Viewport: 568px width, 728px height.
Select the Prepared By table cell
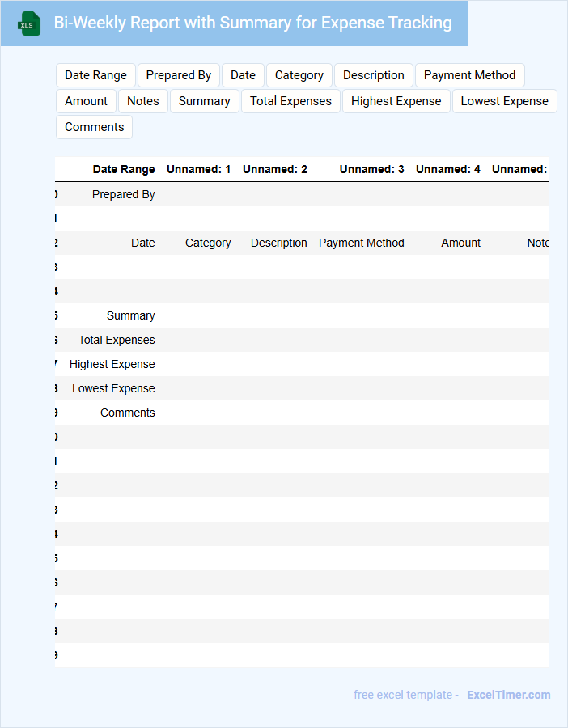point(123,194)
